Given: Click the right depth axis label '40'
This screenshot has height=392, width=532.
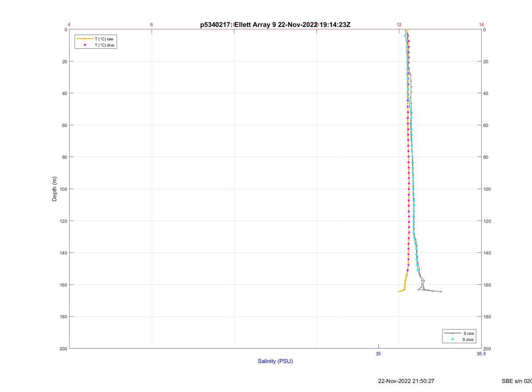Looking at the screenshot, I should pyautogui.click(x=486, y=93).
